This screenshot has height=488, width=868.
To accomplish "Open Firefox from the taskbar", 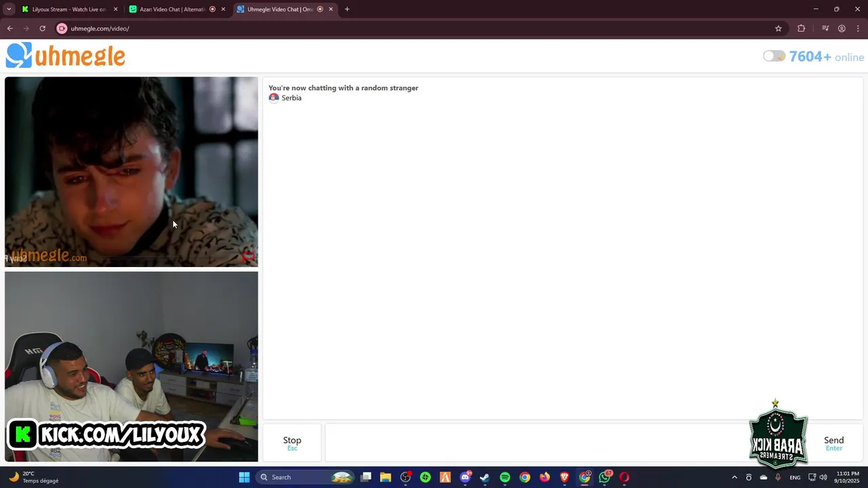I will [545, 477].
